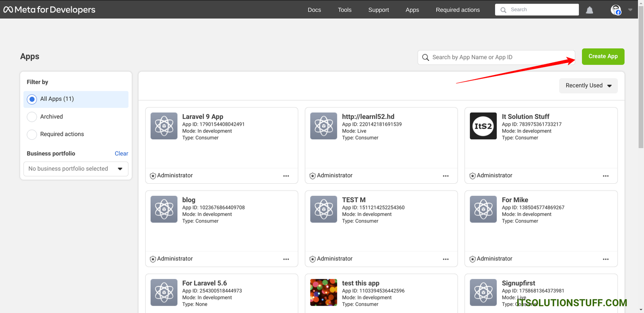Open the business portfolio dropdown
This screenshot has height=313, width=644.
(76, 169)
